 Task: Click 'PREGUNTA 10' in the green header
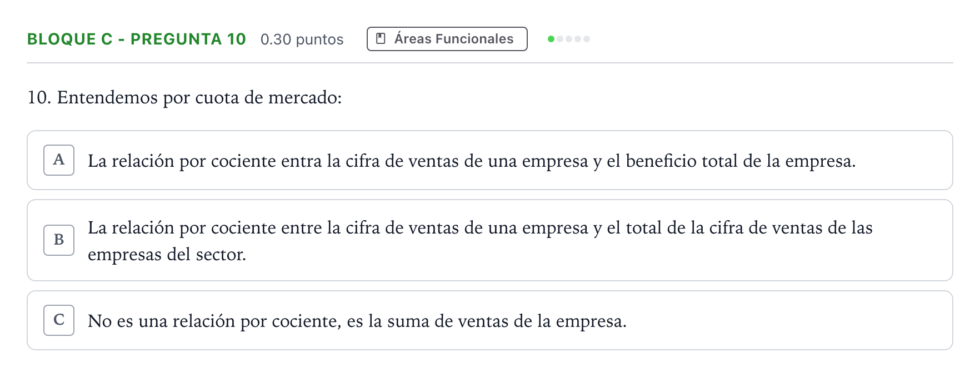tap(188, 39)
